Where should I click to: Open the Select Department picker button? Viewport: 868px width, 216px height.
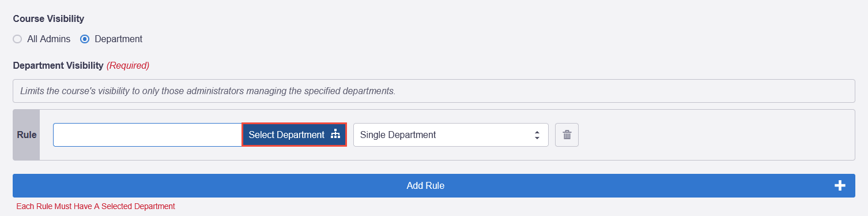pyautogui.click(x=294, y=135)
